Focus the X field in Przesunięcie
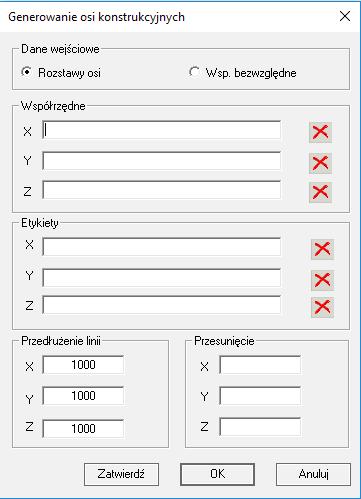 (260, 365)
